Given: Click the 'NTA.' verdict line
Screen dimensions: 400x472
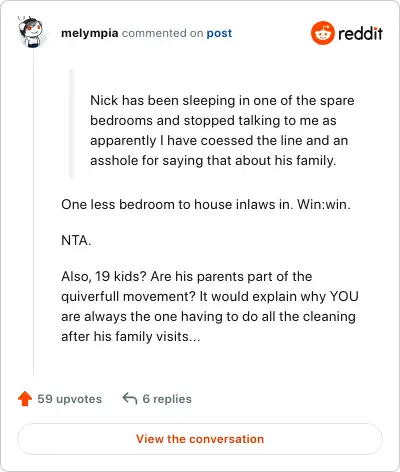Looking at the screenshot, I should pyautogui.click(x=76, y=240).
